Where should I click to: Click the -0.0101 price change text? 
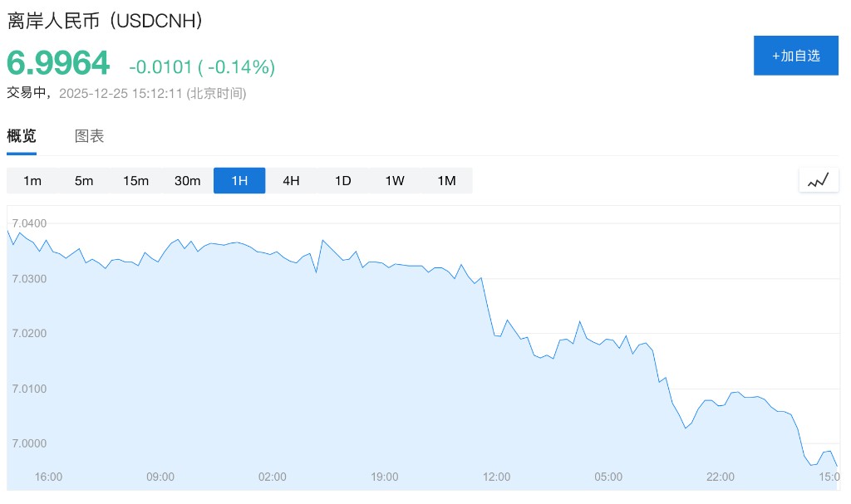pos(160,66)
